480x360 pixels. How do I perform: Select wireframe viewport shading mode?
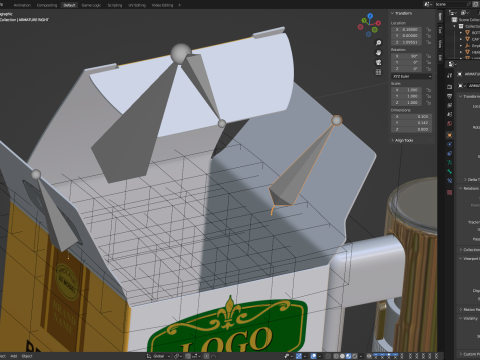pos(336,356)
